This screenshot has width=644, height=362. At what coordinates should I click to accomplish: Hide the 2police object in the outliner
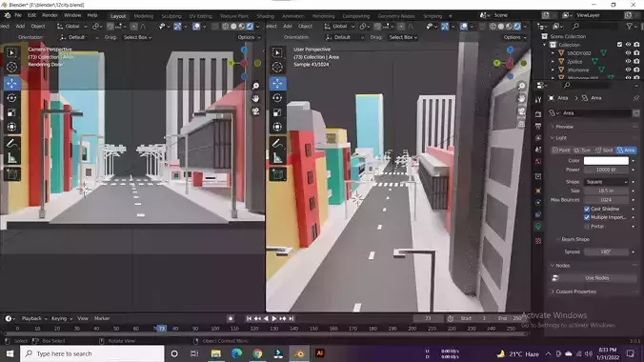628,62
